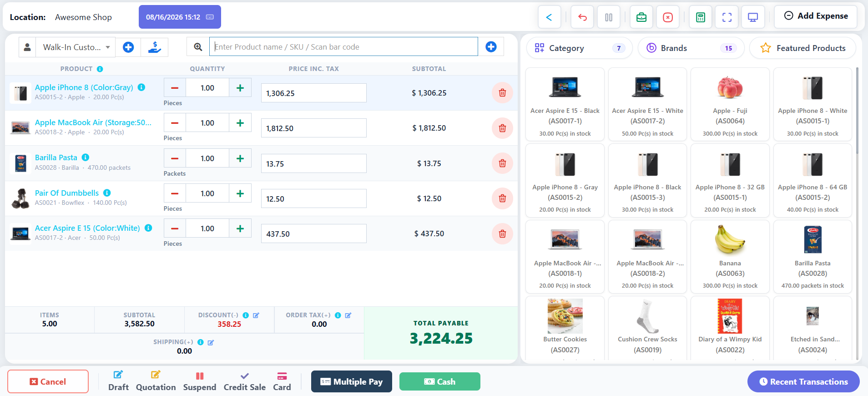
Task: Open the Apple MacBook Air product link in cart
Action: 93,122
